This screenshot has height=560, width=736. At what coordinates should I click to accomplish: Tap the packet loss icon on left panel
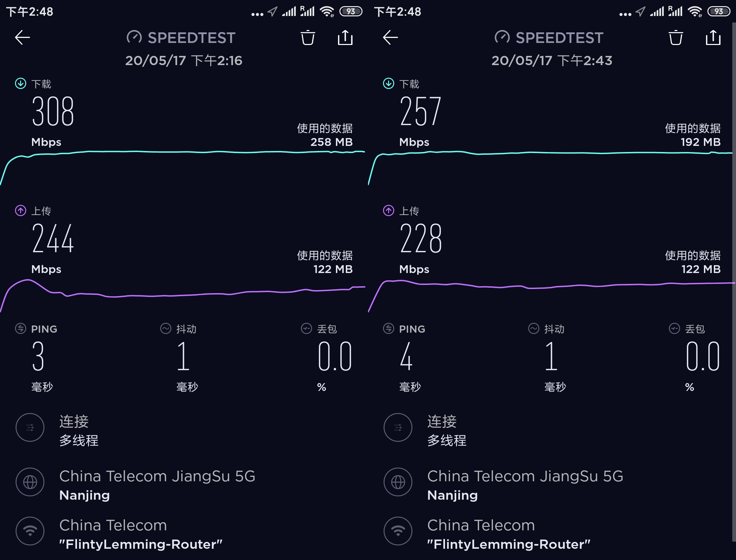tap(306, 329)
